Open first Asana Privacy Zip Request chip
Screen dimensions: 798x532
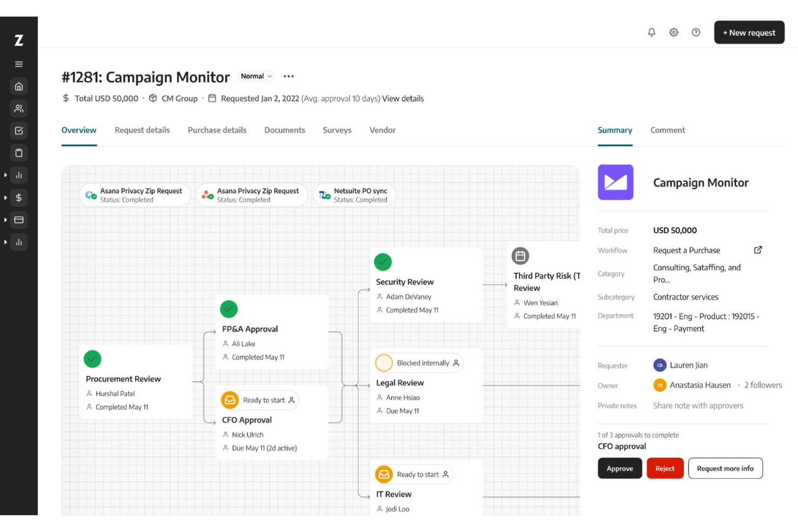point(135,195)
